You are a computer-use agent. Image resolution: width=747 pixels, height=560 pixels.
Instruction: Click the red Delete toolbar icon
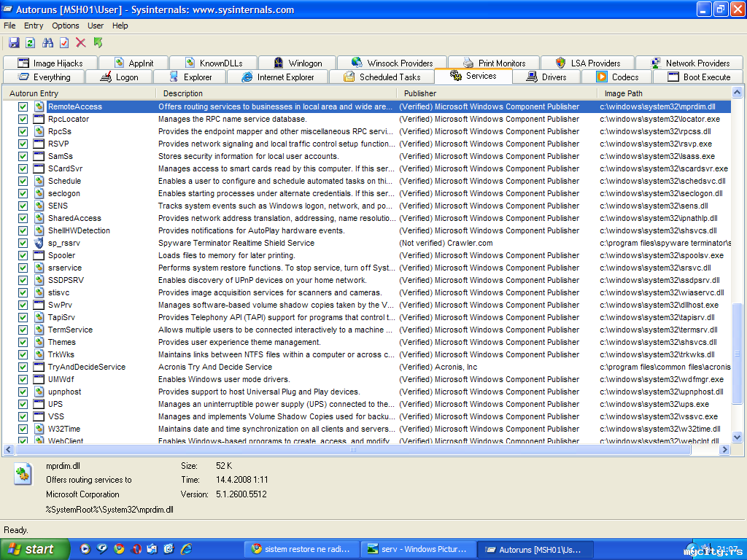pos(81,43)
